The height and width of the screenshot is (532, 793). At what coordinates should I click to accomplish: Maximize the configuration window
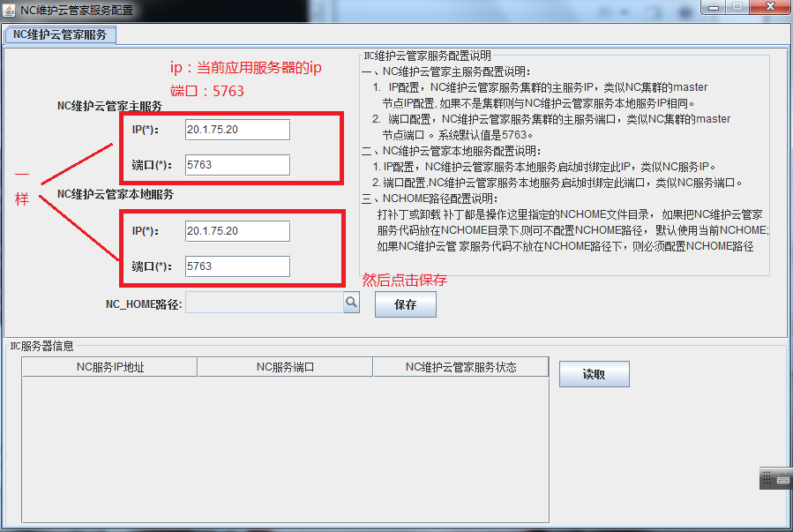[x=737, y=7]
